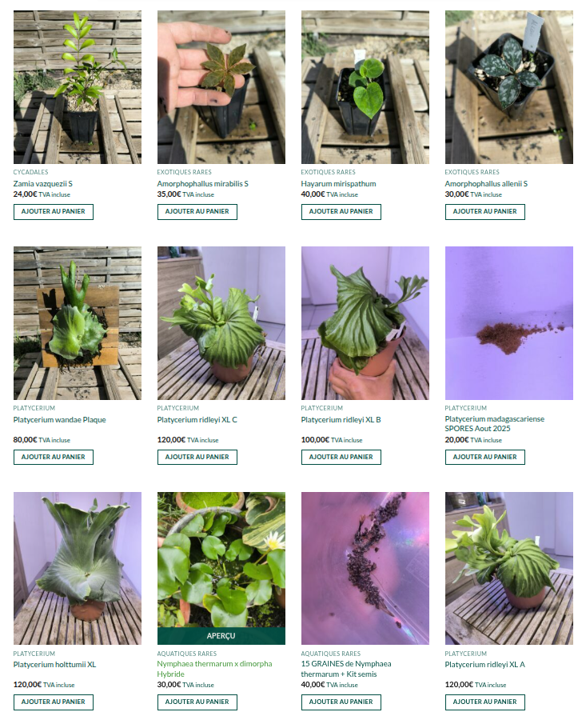Open the Zamia vazquezii S product image

tap(78, 87)
